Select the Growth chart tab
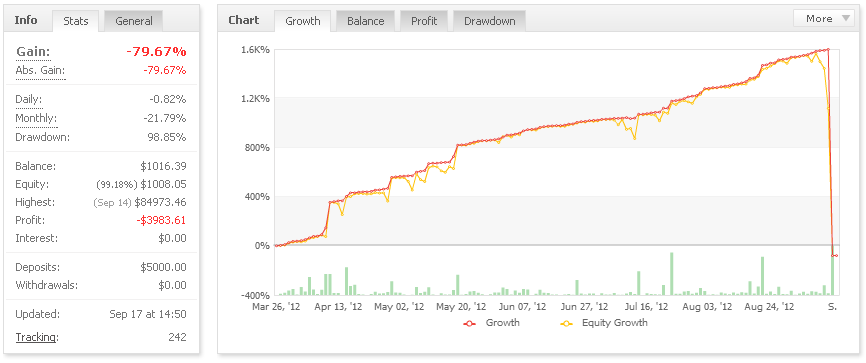 [303, 21]
